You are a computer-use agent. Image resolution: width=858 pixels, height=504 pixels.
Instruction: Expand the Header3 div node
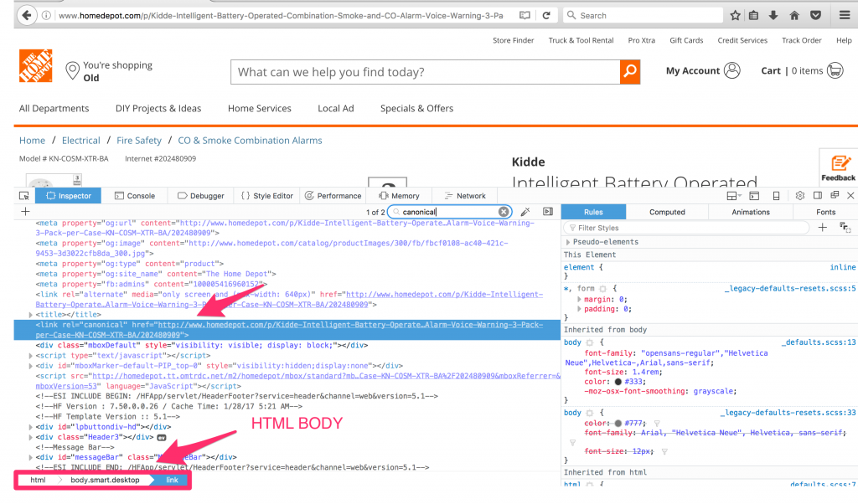[x=31, y=437]
